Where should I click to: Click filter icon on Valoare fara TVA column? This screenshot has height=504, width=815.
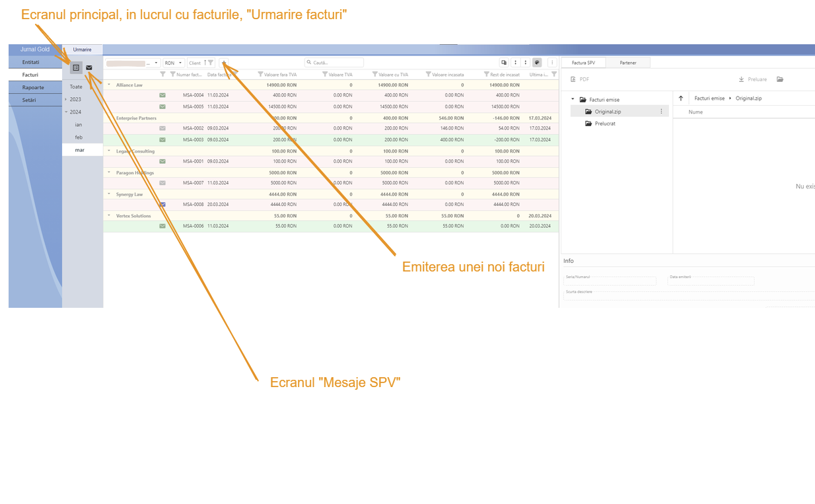tap(260, 75)
